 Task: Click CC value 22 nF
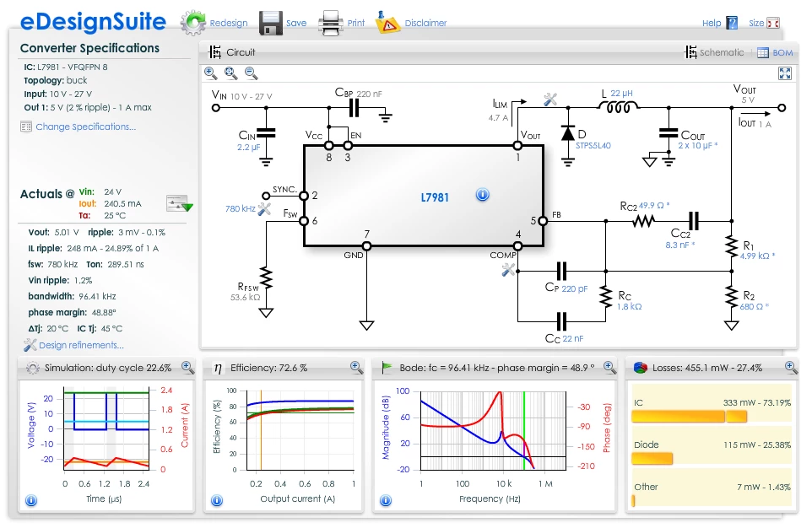click(x=573, y=338)
